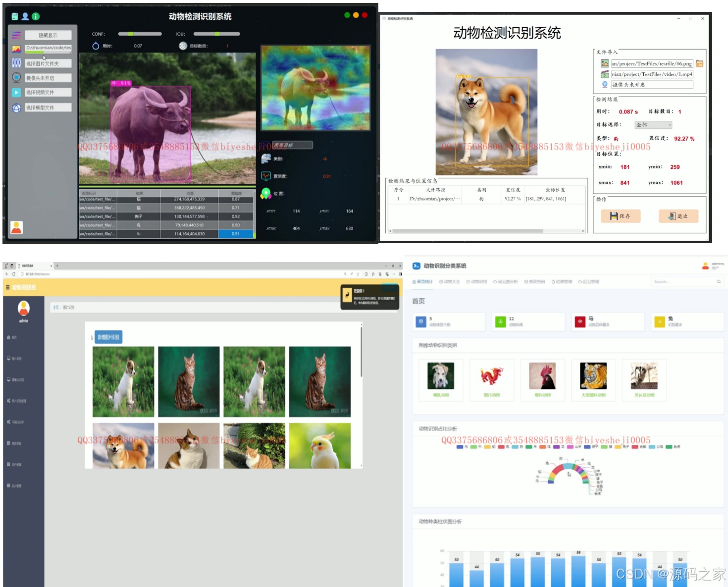
Task: Click the image icon beside the D:/zhuomian path field
Action: pyautogui.click(x=16, y=49)
